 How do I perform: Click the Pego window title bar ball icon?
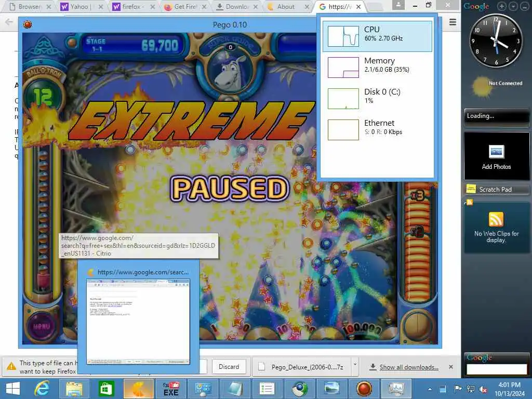(28, 24)
